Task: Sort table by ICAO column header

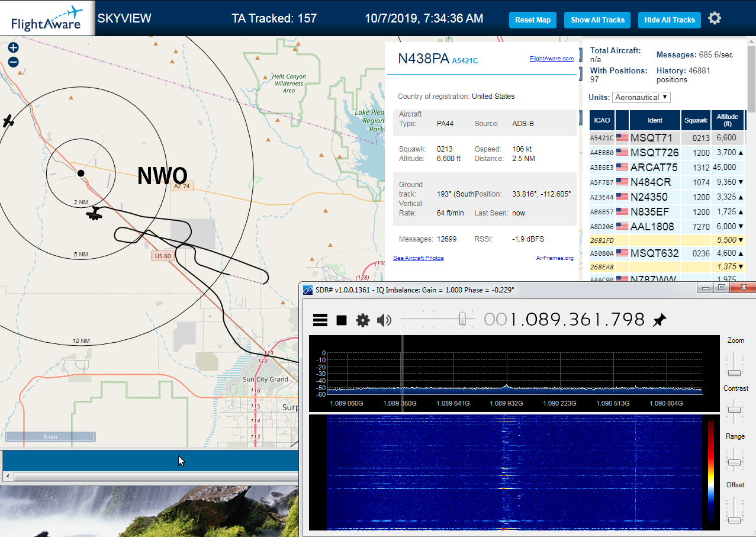Action: pos(602,120)
